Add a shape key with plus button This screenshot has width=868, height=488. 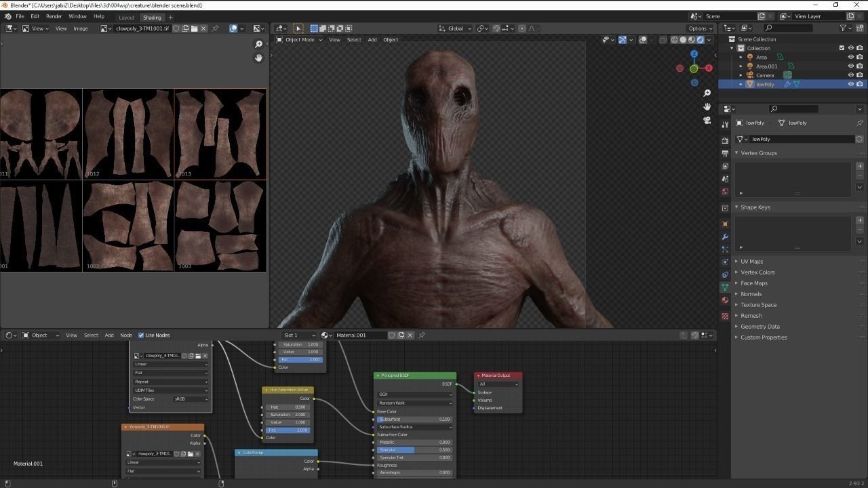click(x=860, y=220)
